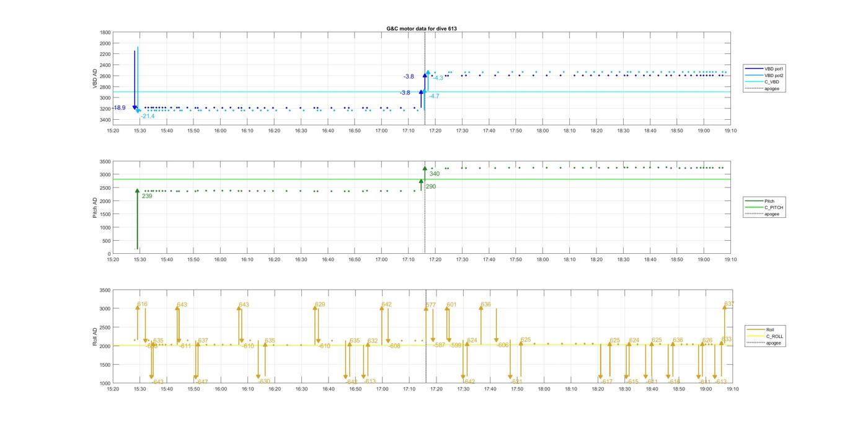Click the '-18.9' annotation in the VBD plot
The height and width of the screenshot is (430, 868).
coord(119,108)
